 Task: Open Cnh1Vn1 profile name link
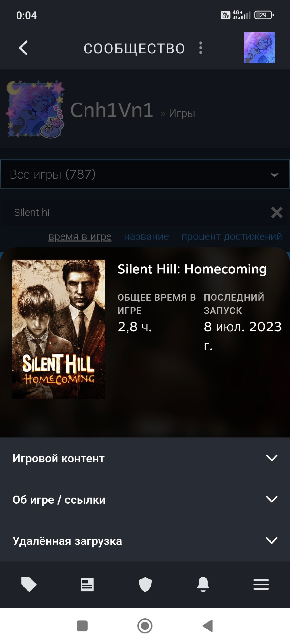tap(112, 110)
